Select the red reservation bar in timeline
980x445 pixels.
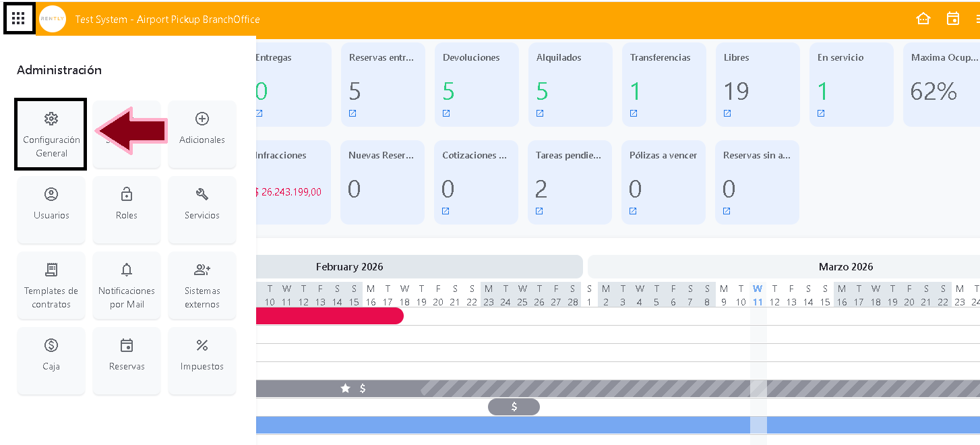[329, 316]
